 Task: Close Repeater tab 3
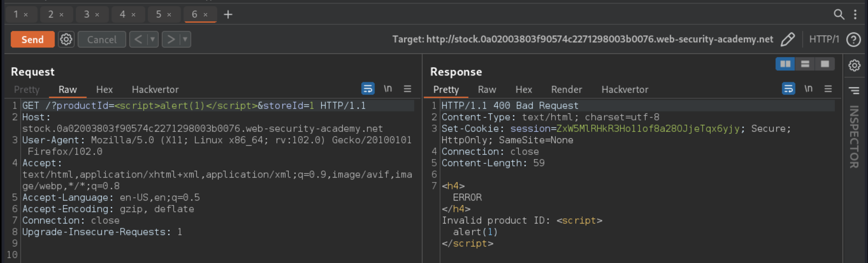[97, 15]
